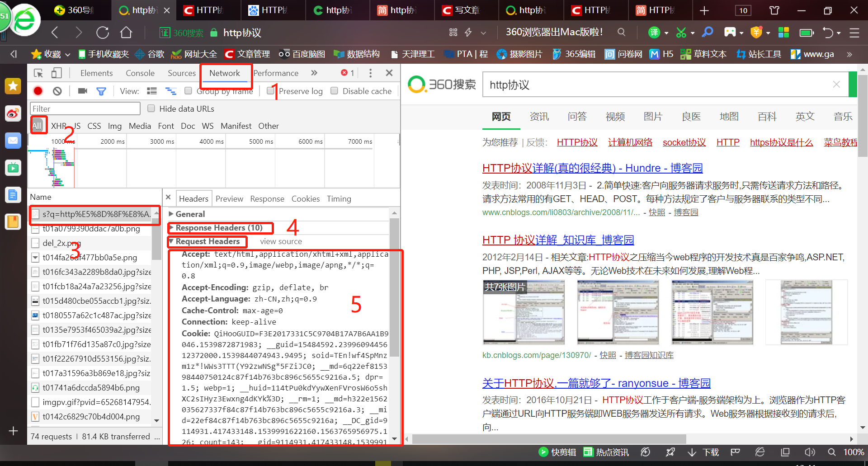Switch to the Console panel

140,73
